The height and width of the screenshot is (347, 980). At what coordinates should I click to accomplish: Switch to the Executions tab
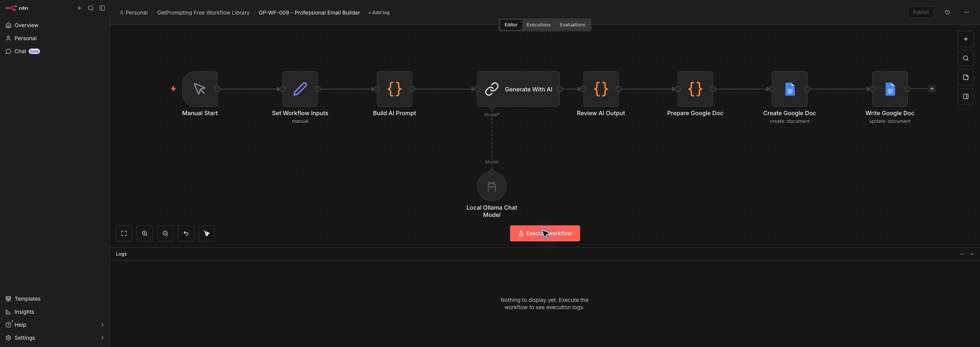point(538,25)
